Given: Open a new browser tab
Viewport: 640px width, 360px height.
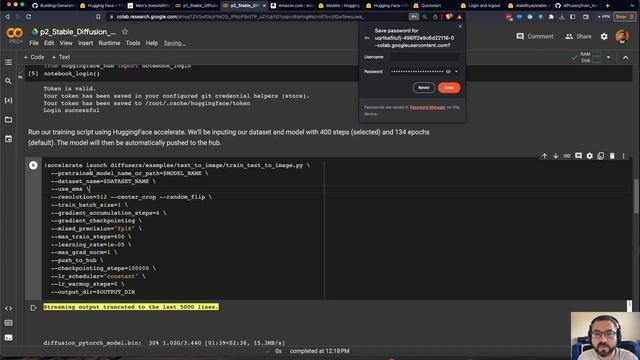Looking at the screenshot, I should pyautogui.click(x=607, y=6).
